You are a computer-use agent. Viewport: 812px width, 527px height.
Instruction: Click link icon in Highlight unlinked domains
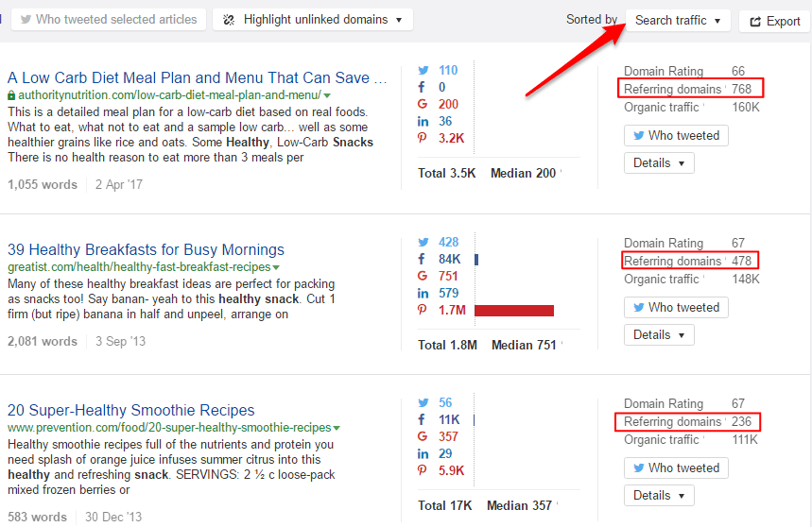click(x=228, y=20)
